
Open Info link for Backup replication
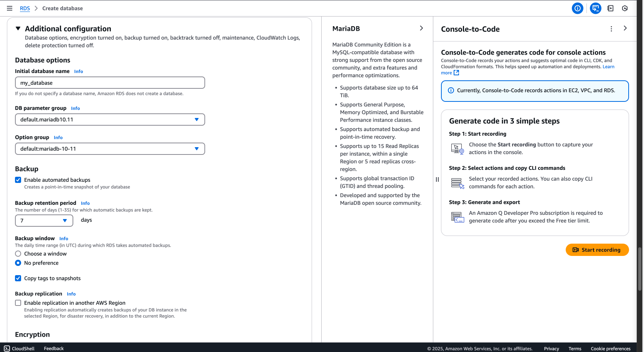pos(71,294)
